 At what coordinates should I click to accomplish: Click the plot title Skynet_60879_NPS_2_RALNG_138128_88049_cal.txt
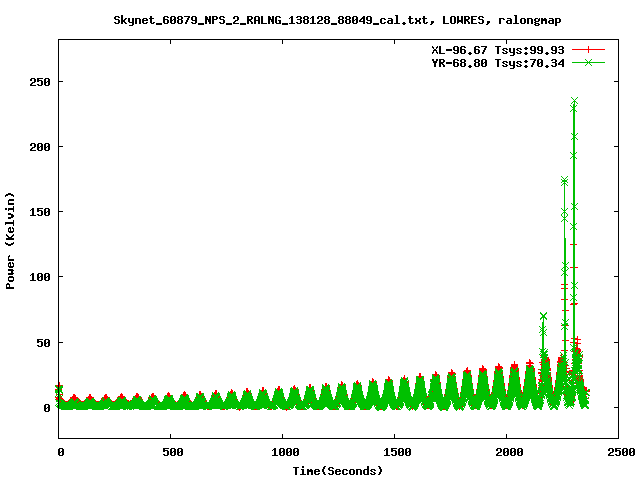click(271, 20)
